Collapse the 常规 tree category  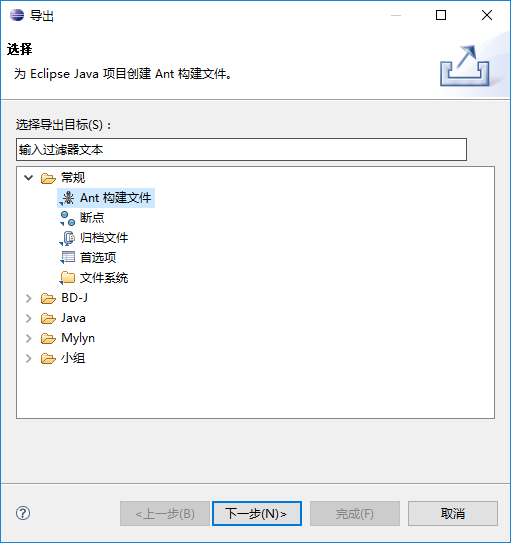pos(28,178)
